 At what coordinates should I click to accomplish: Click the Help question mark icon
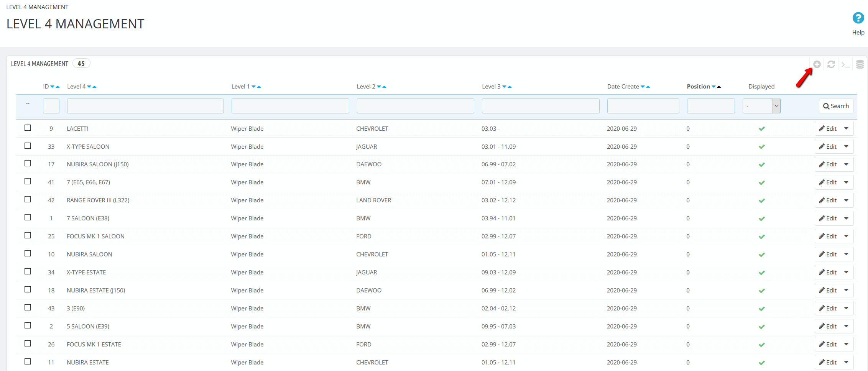click(x=858, y=18)
